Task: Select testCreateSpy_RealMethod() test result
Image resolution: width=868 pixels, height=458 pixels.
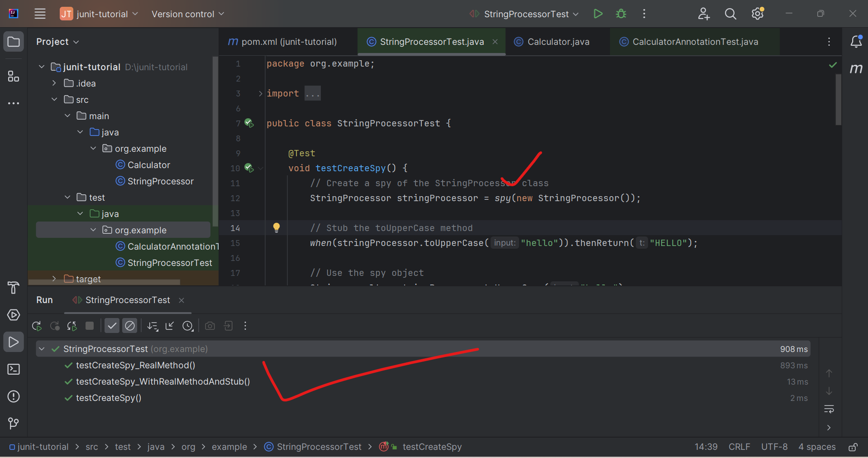Action: 135,366
